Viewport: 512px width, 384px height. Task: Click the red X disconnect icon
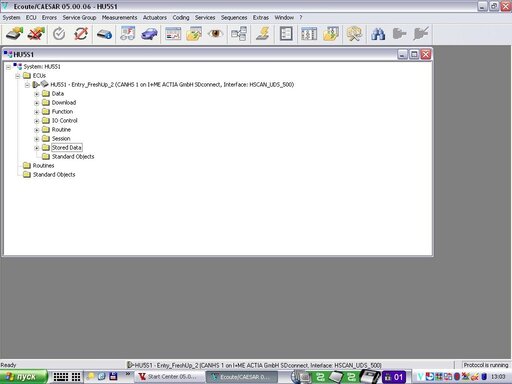(36, 34)
